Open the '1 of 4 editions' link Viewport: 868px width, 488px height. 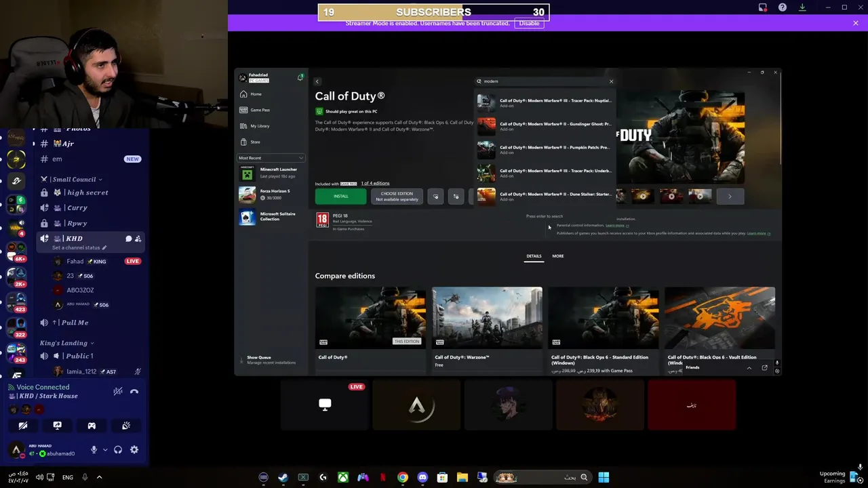point(375,183)
